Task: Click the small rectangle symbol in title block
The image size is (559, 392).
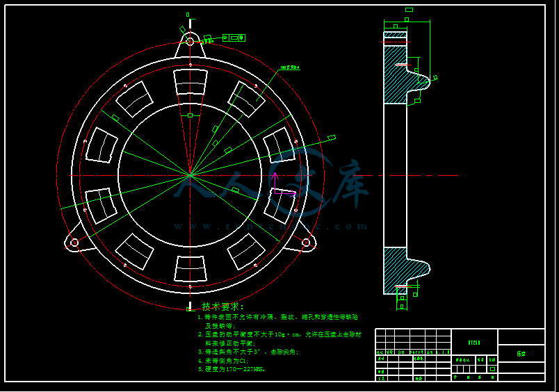Action: (492, 369)
